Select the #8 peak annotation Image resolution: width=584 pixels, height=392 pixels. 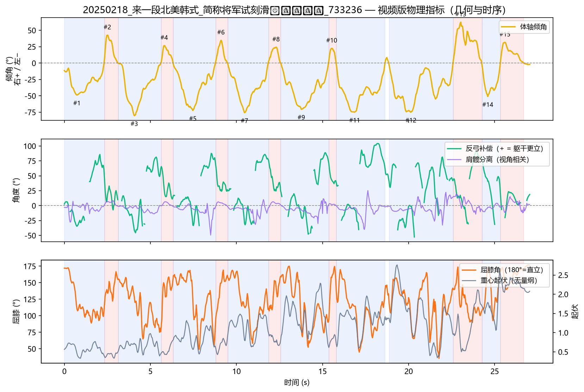(x=276, y=39)
